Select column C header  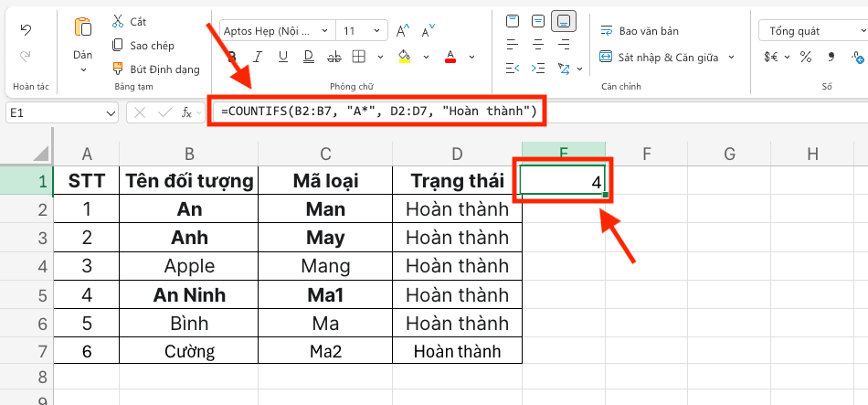(x=325, y=154)
